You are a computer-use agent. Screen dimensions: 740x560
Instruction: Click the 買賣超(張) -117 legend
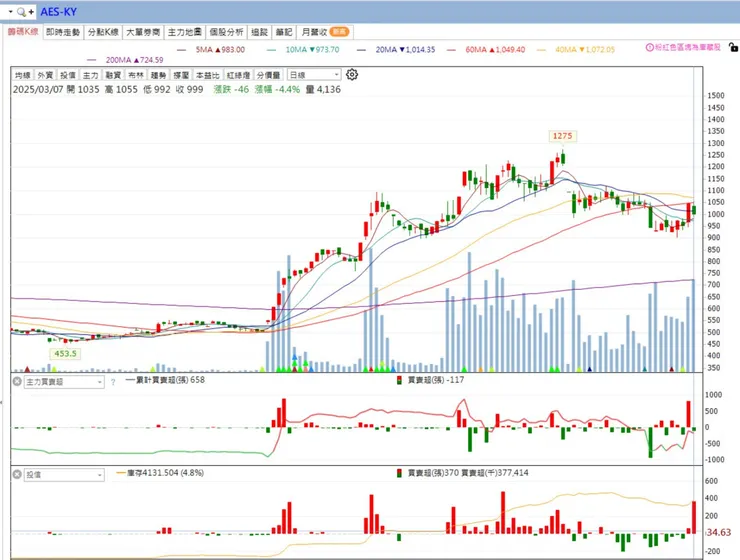tap(431, 380)
